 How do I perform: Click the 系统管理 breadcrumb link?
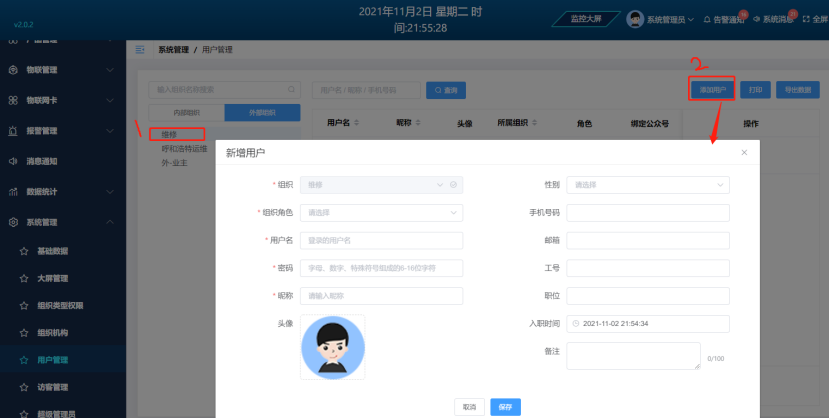pyautogui.click(x=174, y=50)
